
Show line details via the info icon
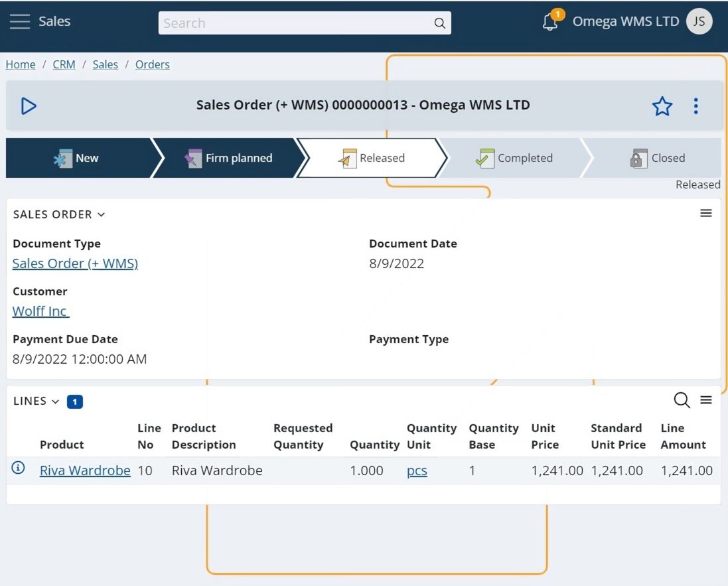point(17,468)
